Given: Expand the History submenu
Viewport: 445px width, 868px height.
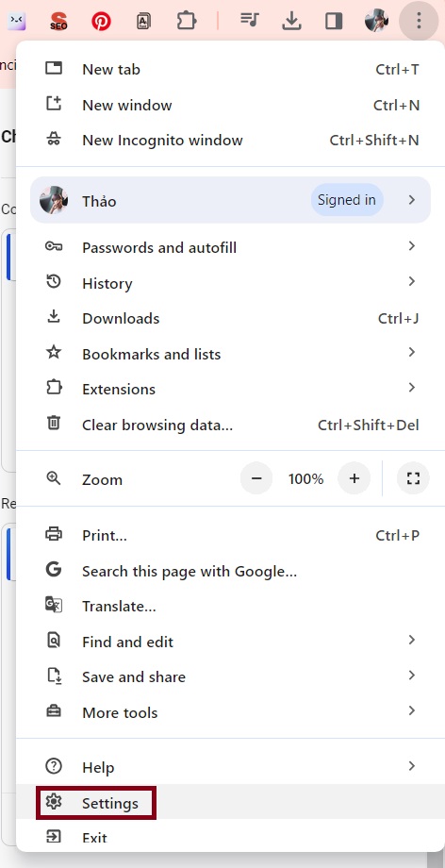Looking at the screenshot, I should [x=230, y=283].
